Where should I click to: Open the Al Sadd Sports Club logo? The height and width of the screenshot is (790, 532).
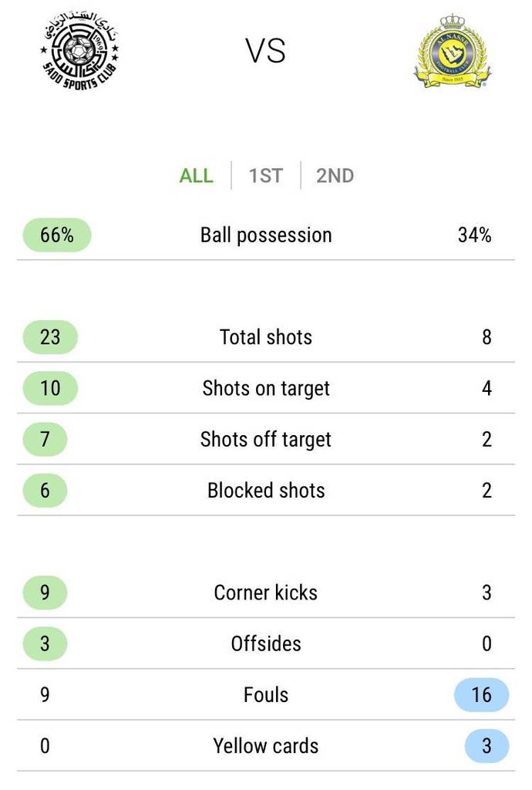tap(80, 49)
